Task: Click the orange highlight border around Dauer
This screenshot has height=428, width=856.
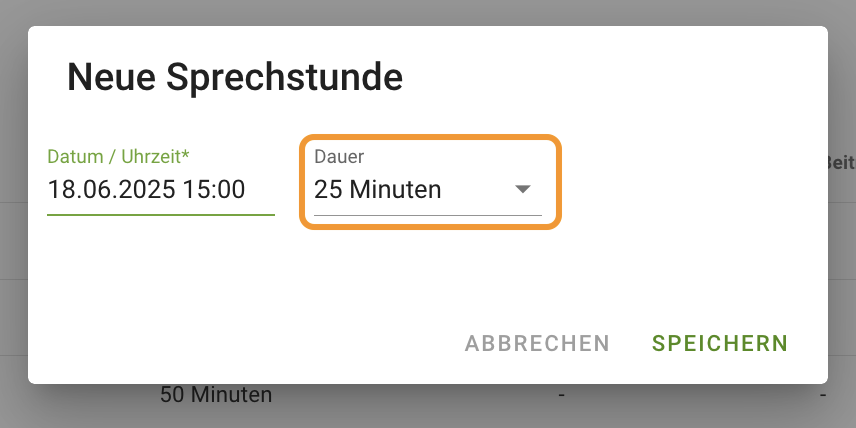Action: [x=430, y=138]
